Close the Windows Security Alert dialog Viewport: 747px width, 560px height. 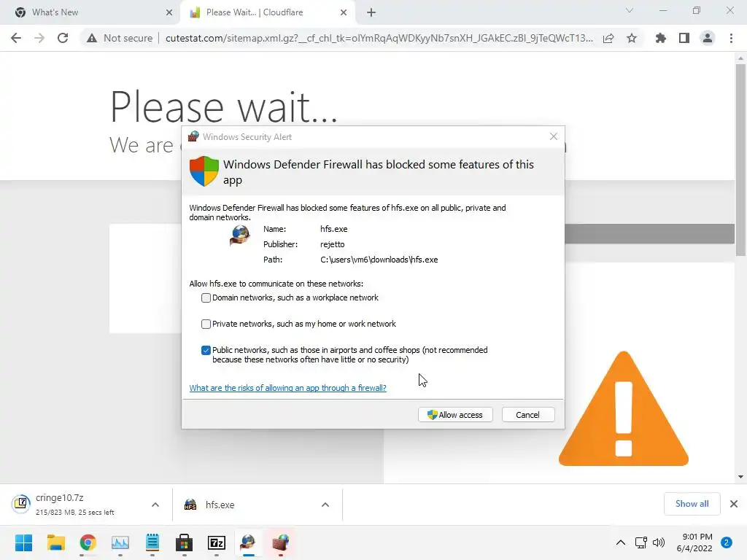pyautogui.click(x=554, y=136)
